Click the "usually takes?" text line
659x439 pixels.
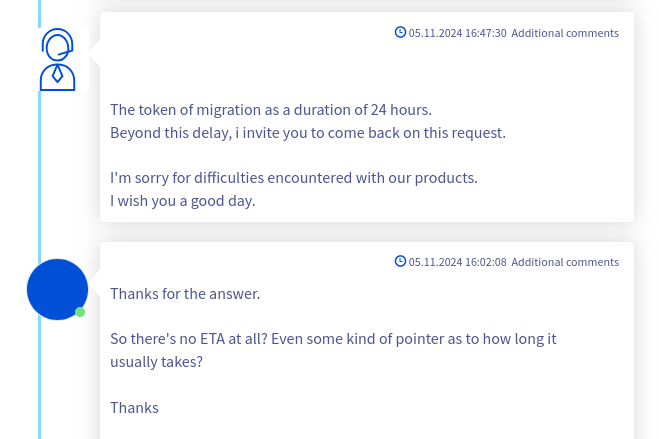[x=156, y=361]
